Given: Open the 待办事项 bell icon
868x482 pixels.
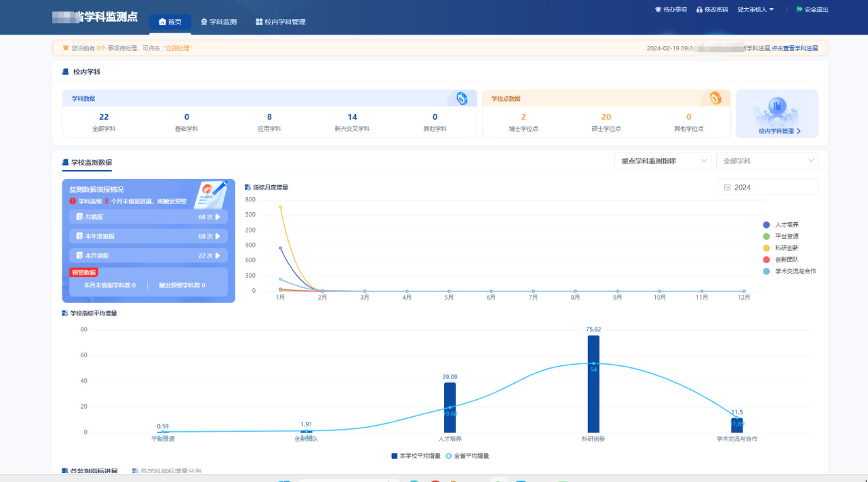Looking at the screenshot, I should click(x=658, y=9).
